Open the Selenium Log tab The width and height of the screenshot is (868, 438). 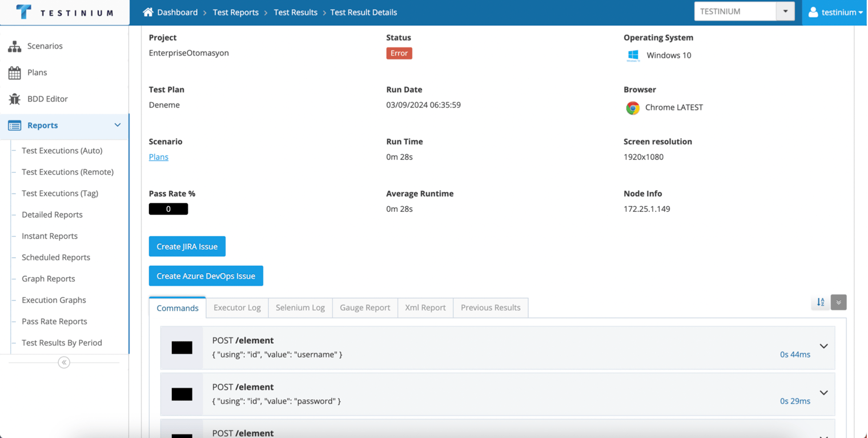[x=300, y=307]
